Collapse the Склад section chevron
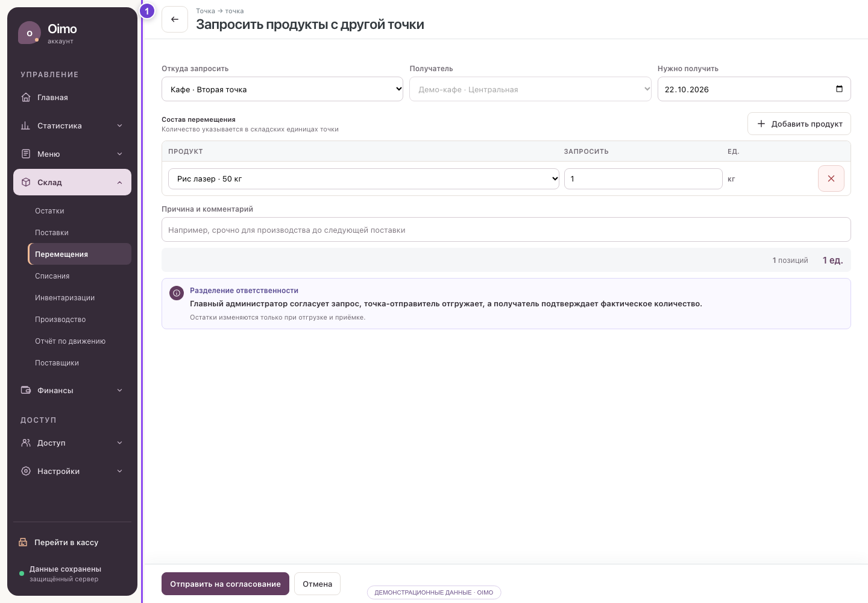This screenshot has width=868, height=603. (x=119, y=182)
